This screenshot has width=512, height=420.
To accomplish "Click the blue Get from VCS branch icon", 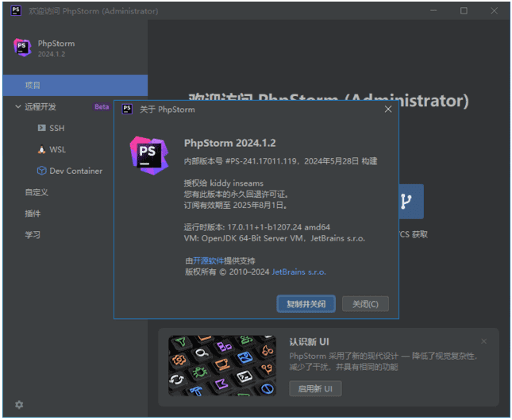I will point(406,202).
